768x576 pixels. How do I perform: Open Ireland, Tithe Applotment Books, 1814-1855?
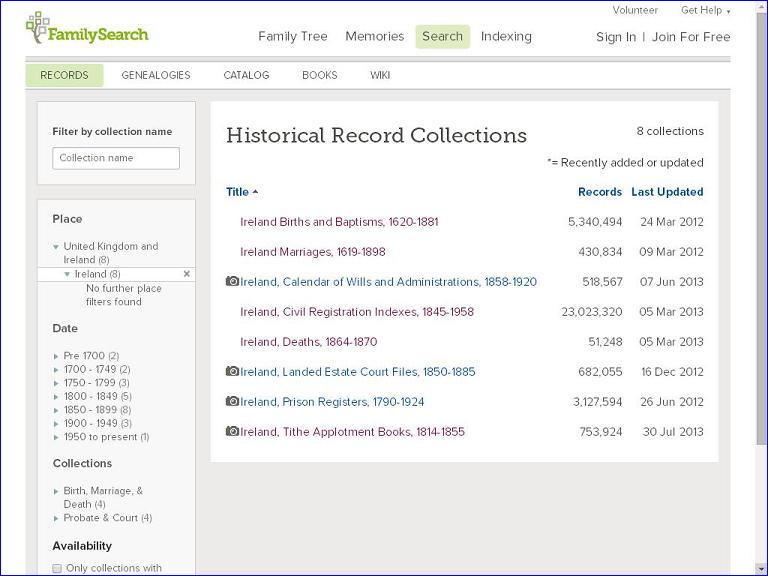[x=352, y=432]
